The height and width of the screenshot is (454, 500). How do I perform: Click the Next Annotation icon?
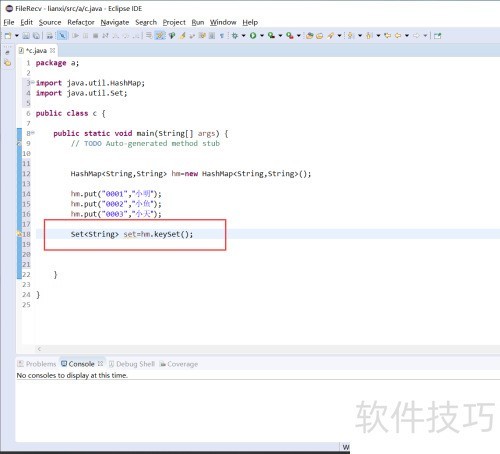tap(351, 36)
